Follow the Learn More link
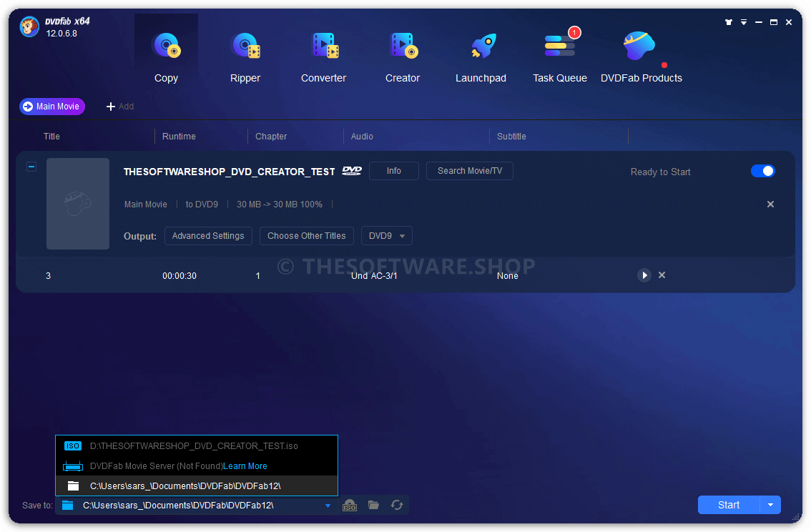The height and width of the screenshot is (532, 811). pyautogui.click(x=245, y=466)
